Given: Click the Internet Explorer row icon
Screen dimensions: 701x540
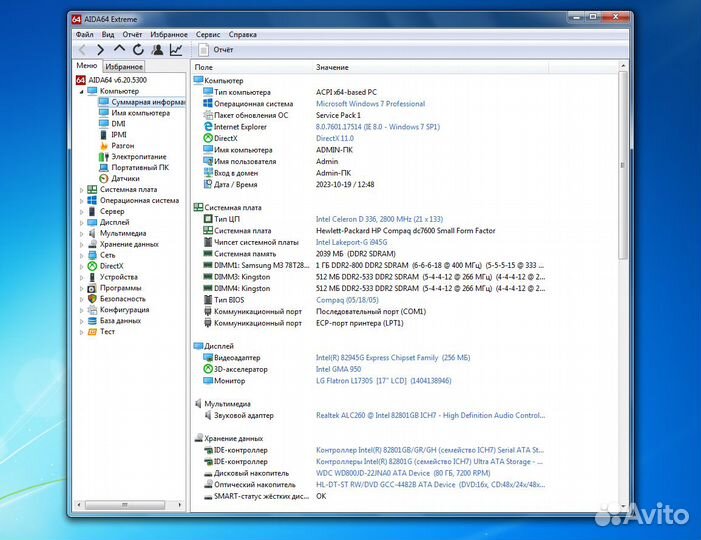Looking at the screenshot, I should pos(208,127).
